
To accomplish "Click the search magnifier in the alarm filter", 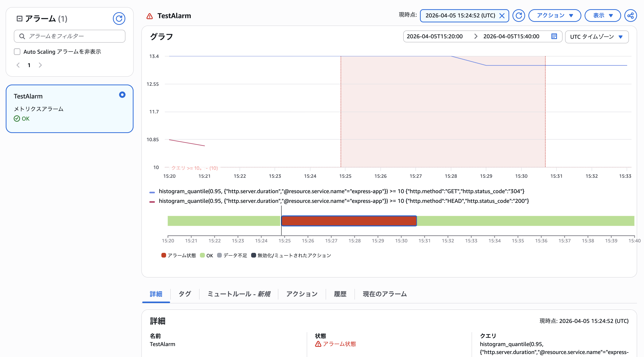I will [x=22, y=36].
